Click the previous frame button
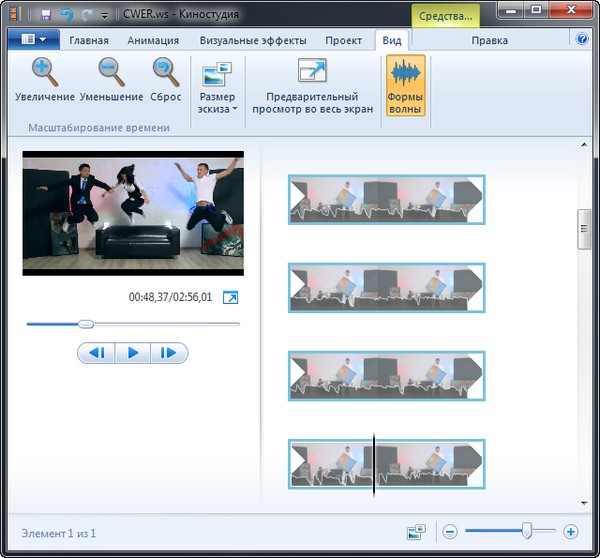The width and height of the screenshot is (600, 558). coord(96,352)
